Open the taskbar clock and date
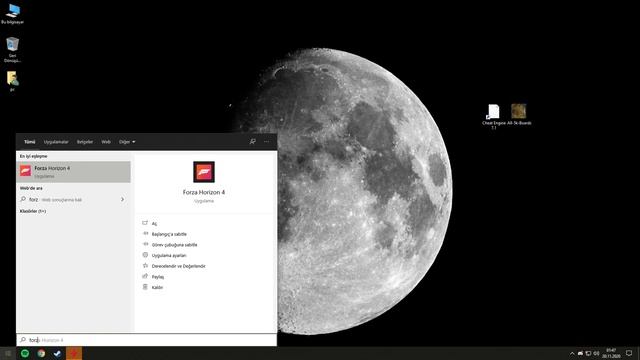640x360 pixels. 611,353
